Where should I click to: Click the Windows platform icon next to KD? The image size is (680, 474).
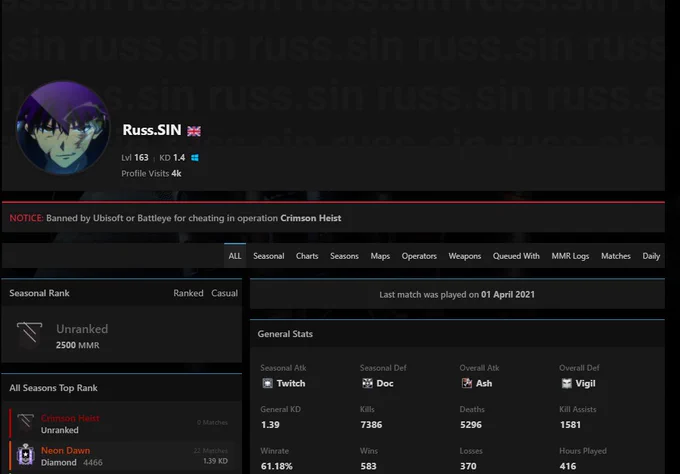point(195,158)
